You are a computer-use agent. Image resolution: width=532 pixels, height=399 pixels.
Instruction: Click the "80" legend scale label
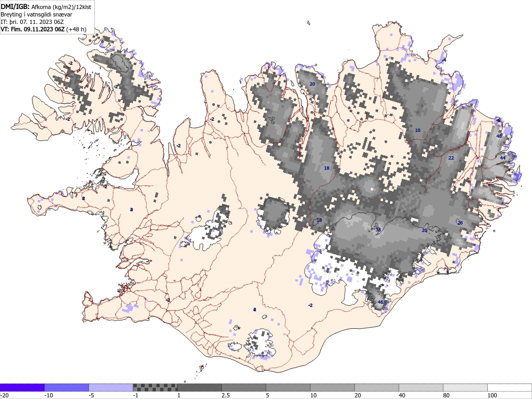[x=446, y=396]
